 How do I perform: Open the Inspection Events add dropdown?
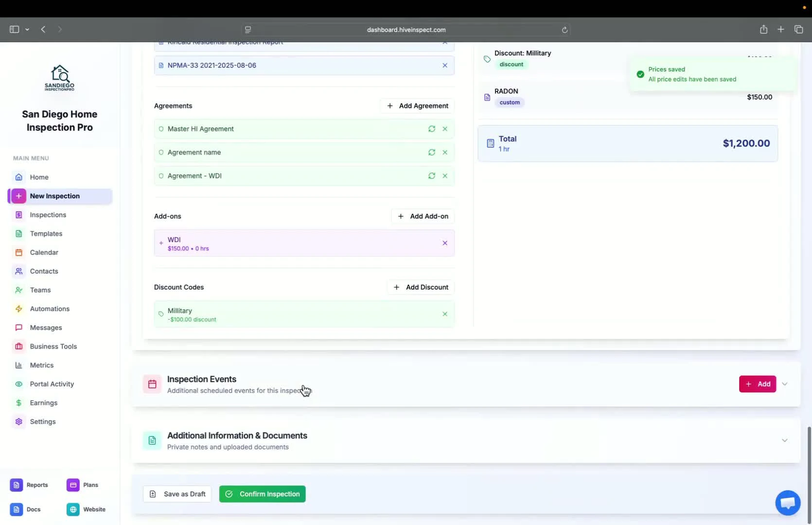pos(784,384)
